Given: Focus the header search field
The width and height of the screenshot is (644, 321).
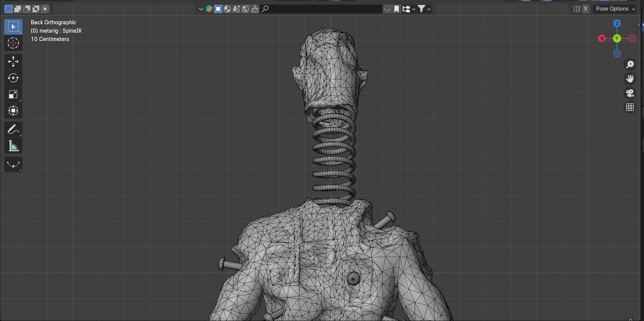Looking at the screenshot, I should (x=322, y=9).
